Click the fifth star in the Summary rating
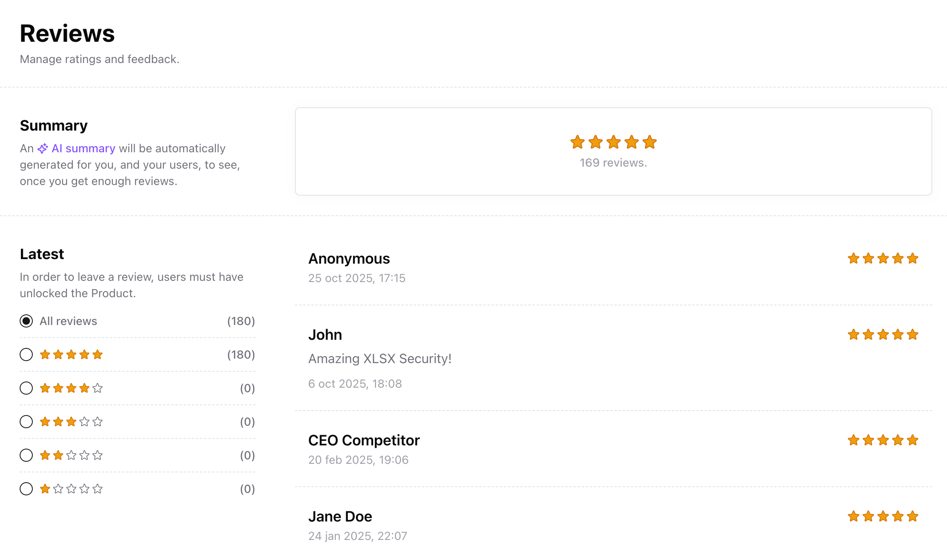The height and width of the screenshot is (560, 947). [649, 142]
